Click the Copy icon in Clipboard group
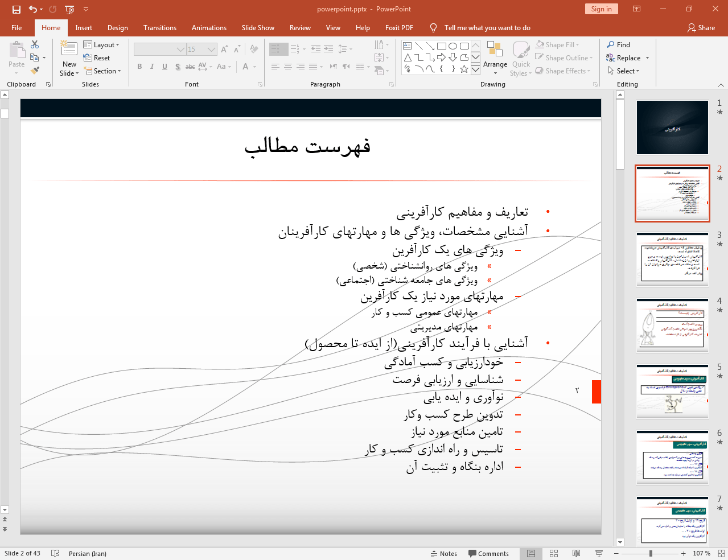The image size is (728, 560). coord(35,57)
